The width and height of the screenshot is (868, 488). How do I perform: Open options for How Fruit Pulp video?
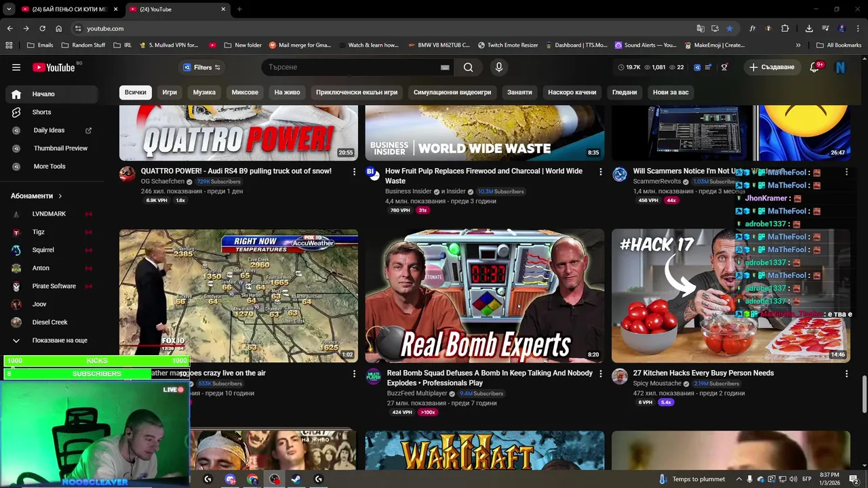click(x=600, y=171)
